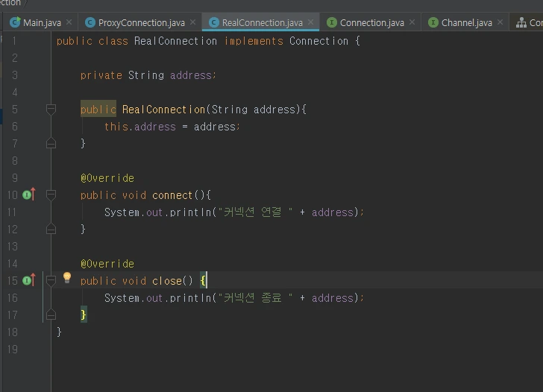Switch to the Channel.java tab
Screen dimensions: 543x392
466,23
